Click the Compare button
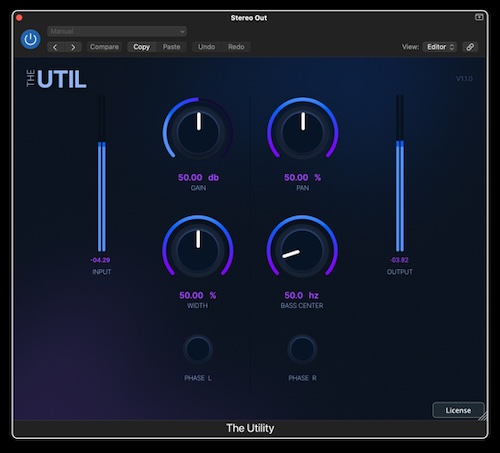 point(104,47)
